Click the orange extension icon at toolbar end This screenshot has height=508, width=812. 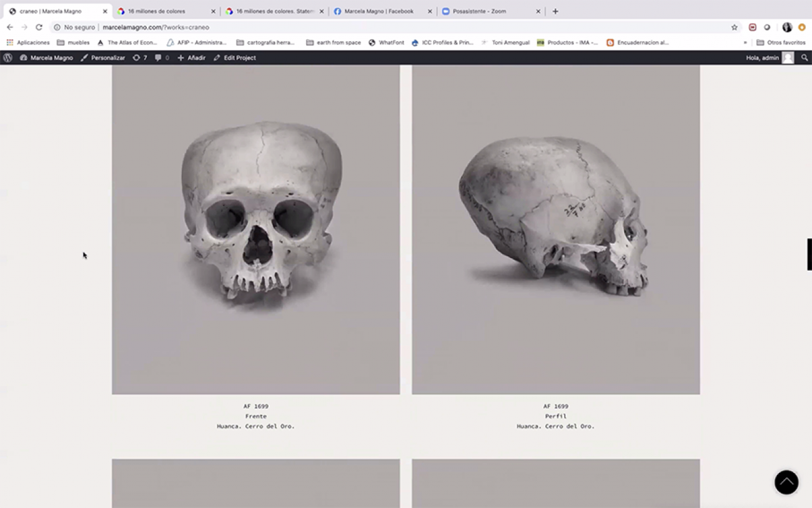tap(802, 27)
